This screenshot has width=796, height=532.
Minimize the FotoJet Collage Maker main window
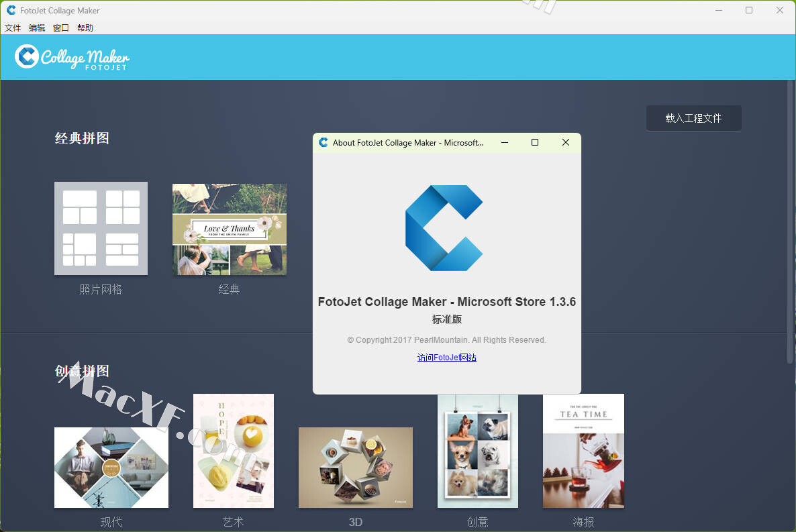pyautogui.click(x=719, y=10)
